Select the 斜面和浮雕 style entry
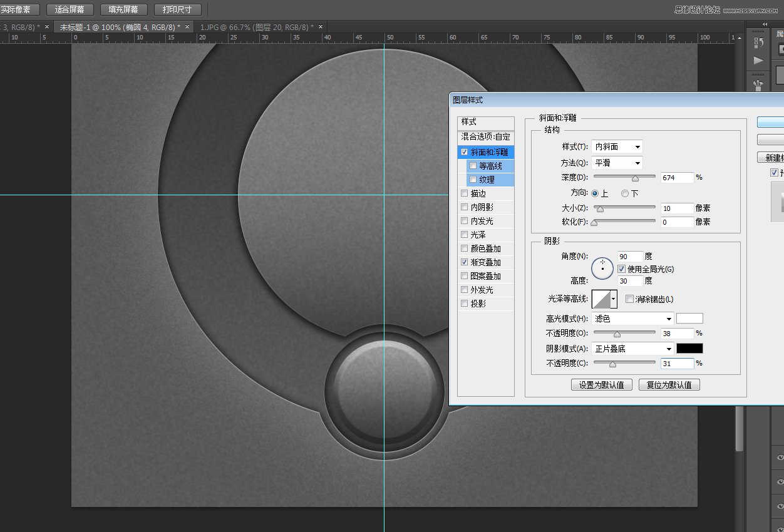 point(491,151)
